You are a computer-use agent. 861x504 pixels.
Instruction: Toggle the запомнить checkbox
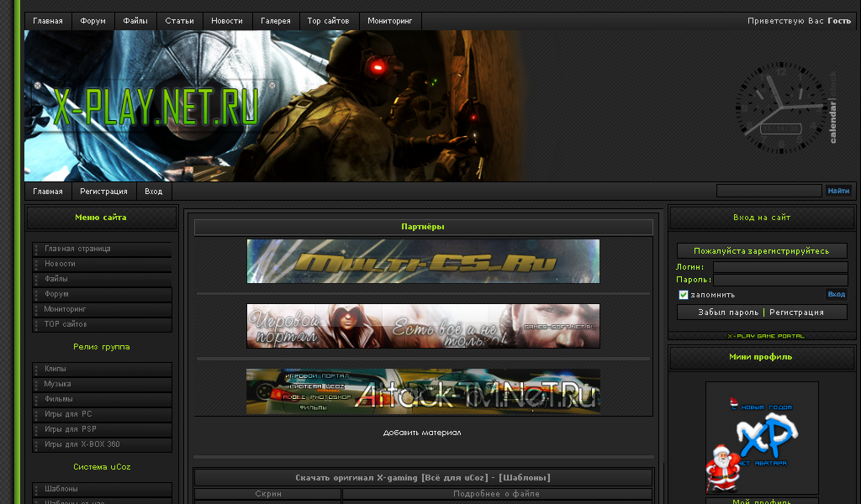(683, 295)
